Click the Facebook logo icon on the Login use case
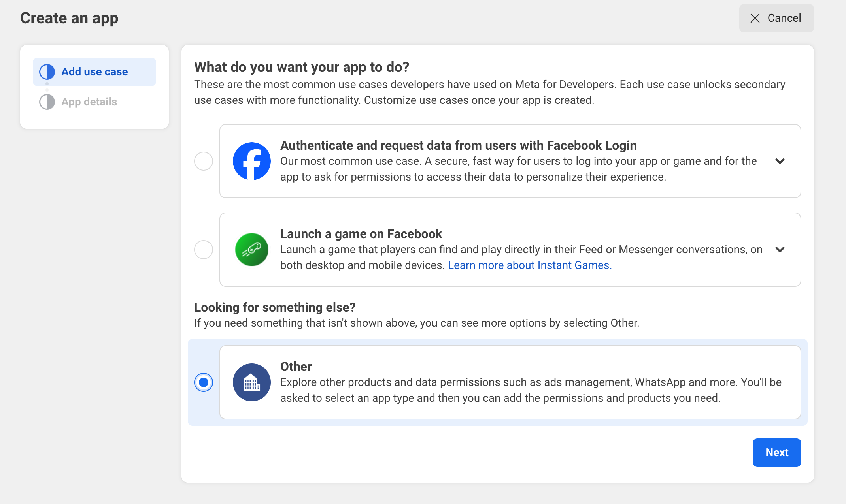The height and width of the screenshot is (504, 846). (x=251, y=161)
